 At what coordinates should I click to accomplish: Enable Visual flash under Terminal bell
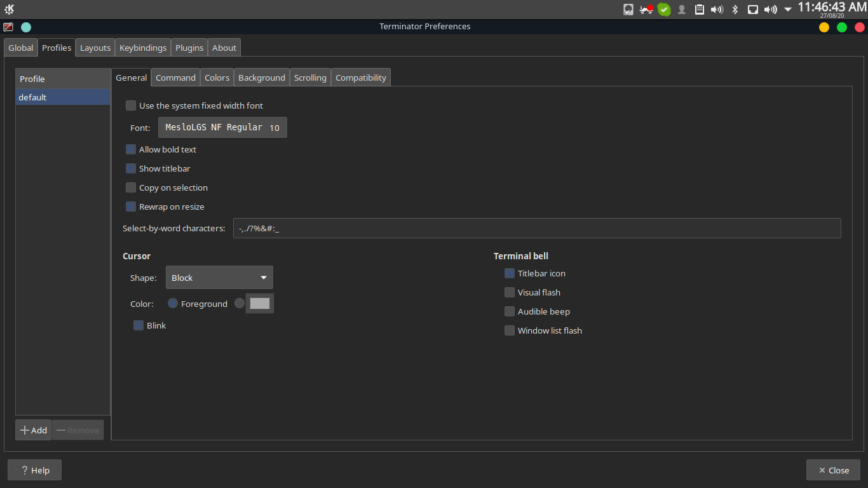pos(510,292)
